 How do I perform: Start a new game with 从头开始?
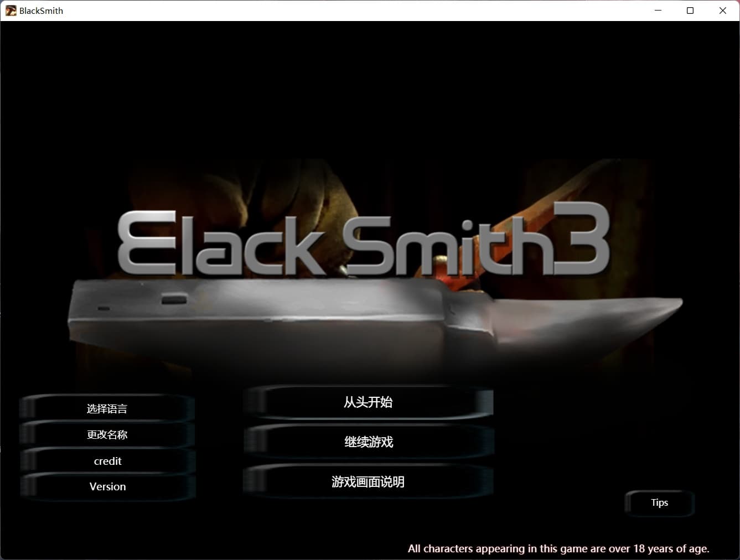368,402
